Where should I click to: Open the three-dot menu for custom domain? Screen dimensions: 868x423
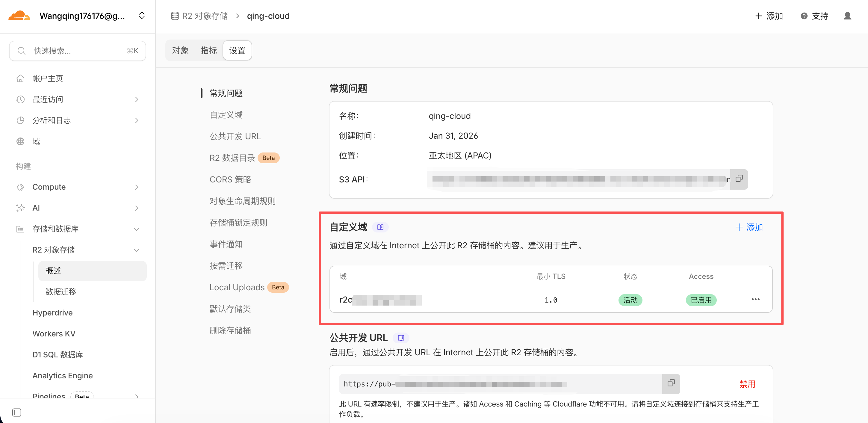pyautogui.click(x=755, y=299)
